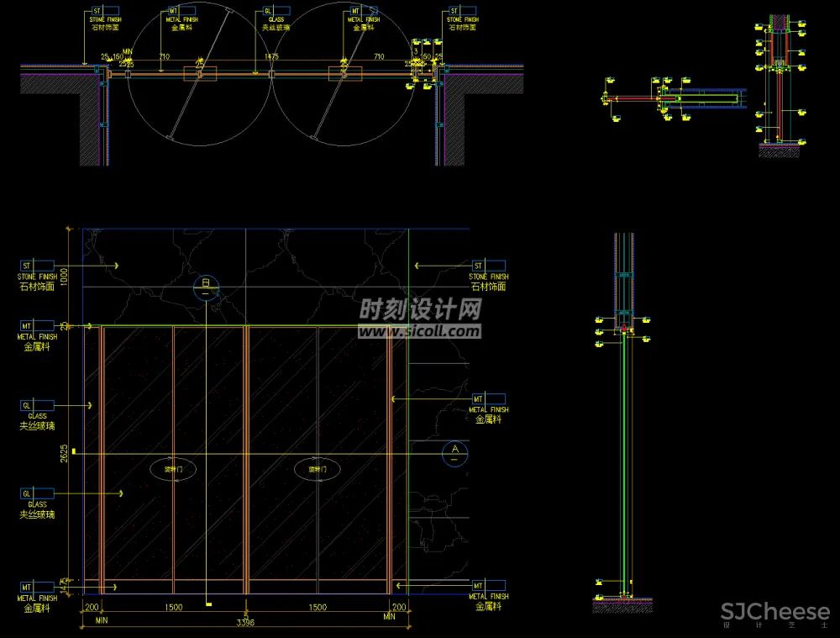Select the left 1500 door width dimension
Image resolution: width=840 pixels, height=638 pixels.
tap(174, 607)
